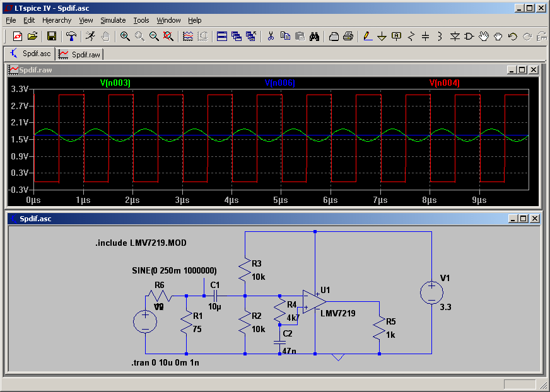Maximize the Spdif.raw plot window

coord(522,70)
